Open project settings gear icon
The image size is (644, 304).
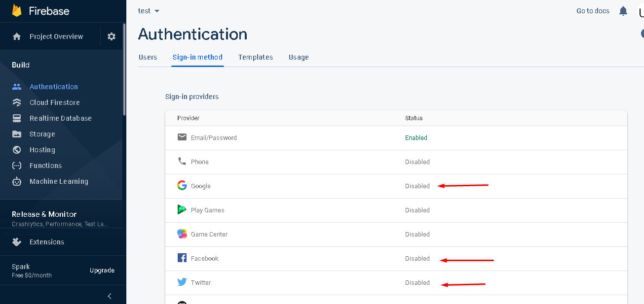point(112,36)
